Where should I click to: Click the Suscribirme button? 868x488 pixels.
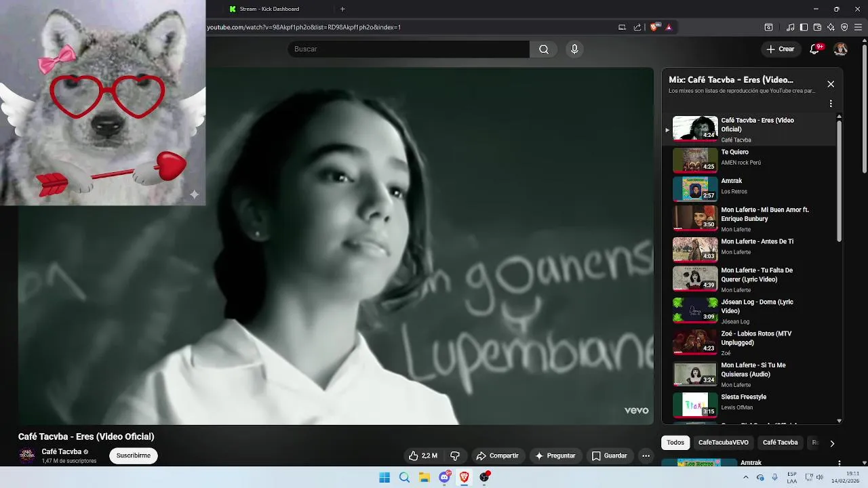(134, 455)
